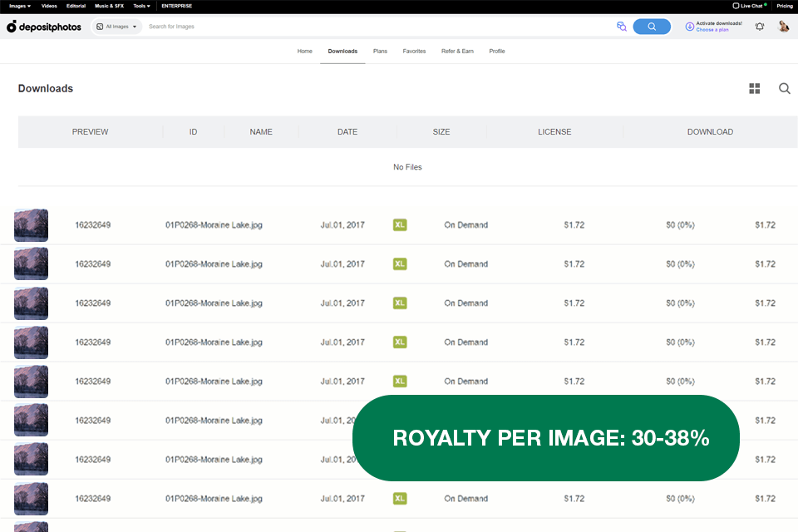Open the ENTERPRISE menu item
This screenshot has width=798, height=532.
(176, 6)
